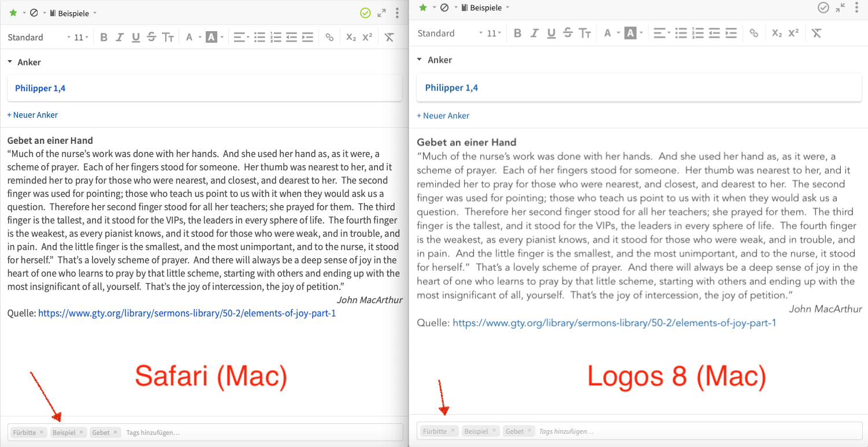The height and width of the screenshot is (447, 868).
Task: Remove the Gebet tag in Safari panel
Action: [115, 432]
